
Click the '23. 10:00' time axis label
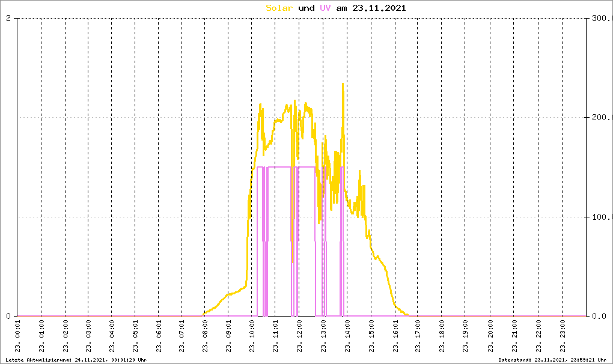pos(252,336)
